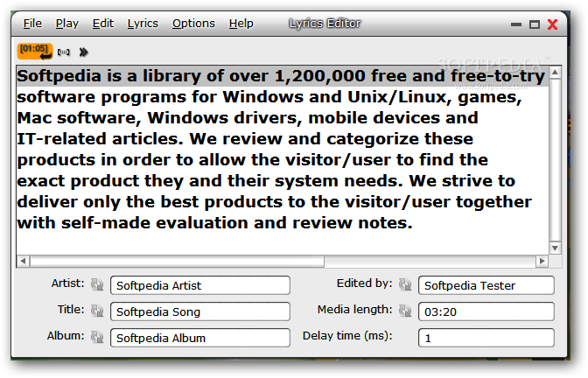
Task: Click the refresh icon next to Media length
Action: tap(405, 311)
